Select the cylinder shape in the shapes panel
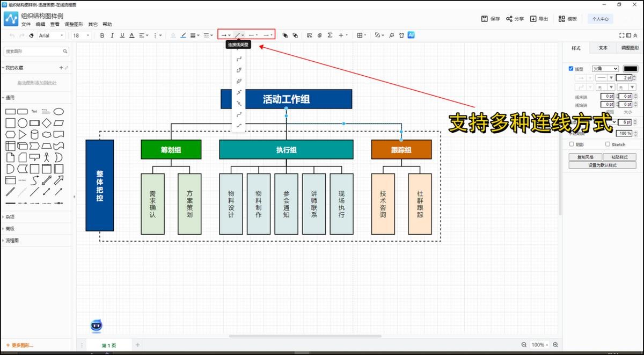This screenshot has height=355, width=644. click(x=34, y=134)
